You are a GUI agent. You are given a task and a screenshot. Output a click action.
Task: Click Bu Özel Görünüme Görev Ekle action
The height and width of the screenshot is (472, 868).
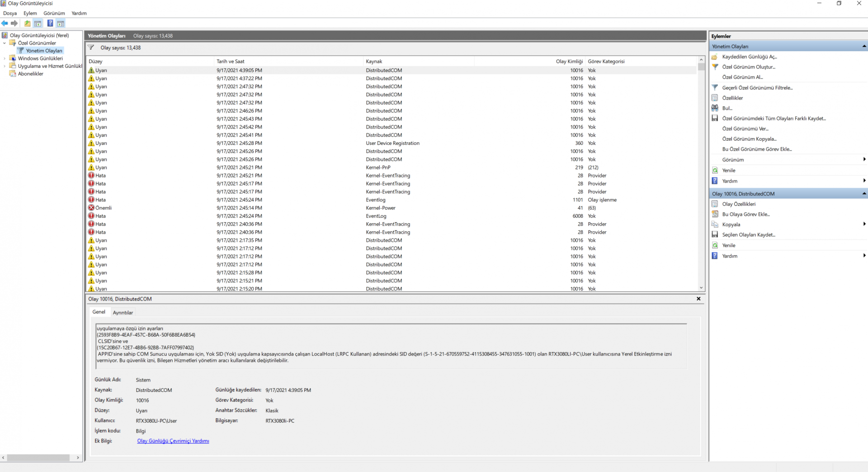click(757, 149)
